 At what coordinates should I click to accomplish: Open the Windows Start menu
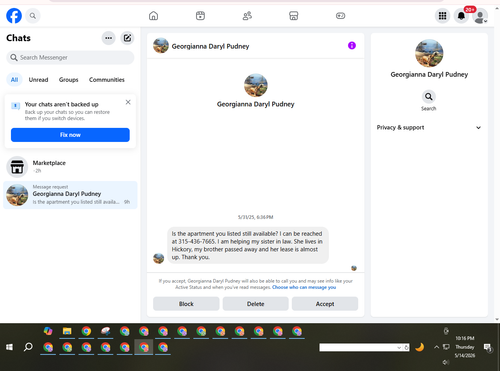9,347
